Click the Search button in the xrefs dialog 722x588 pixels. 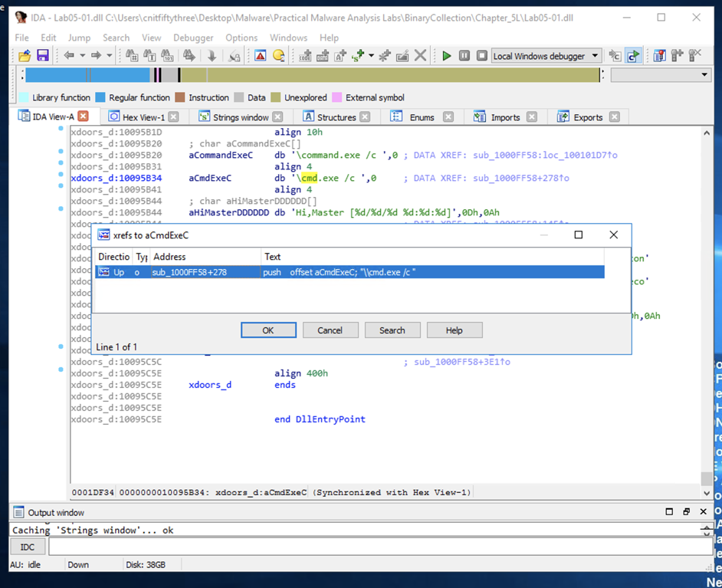(392, 330)
